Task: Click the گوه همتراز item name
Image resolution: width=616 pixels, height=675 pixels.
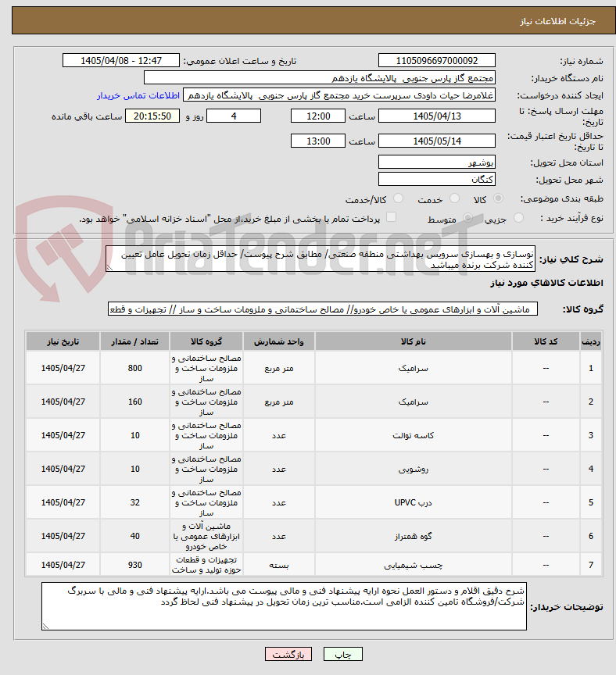Action: coord(413,537)
